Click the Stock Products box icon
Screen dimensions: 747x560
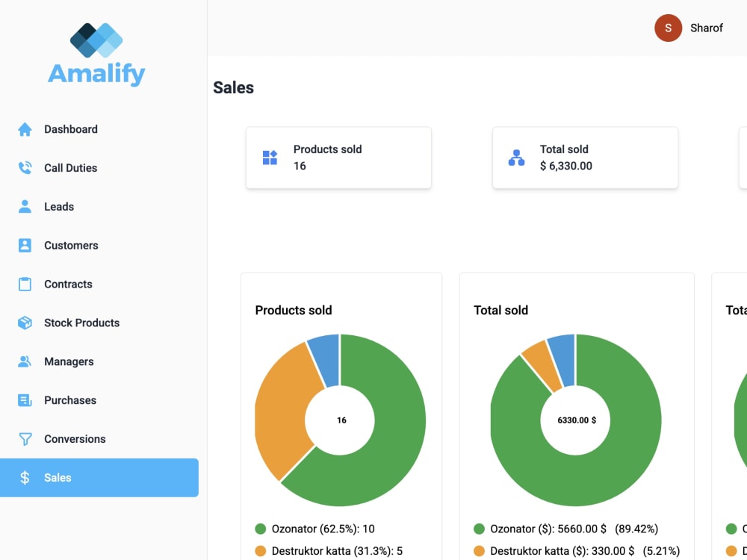point(25,323)
